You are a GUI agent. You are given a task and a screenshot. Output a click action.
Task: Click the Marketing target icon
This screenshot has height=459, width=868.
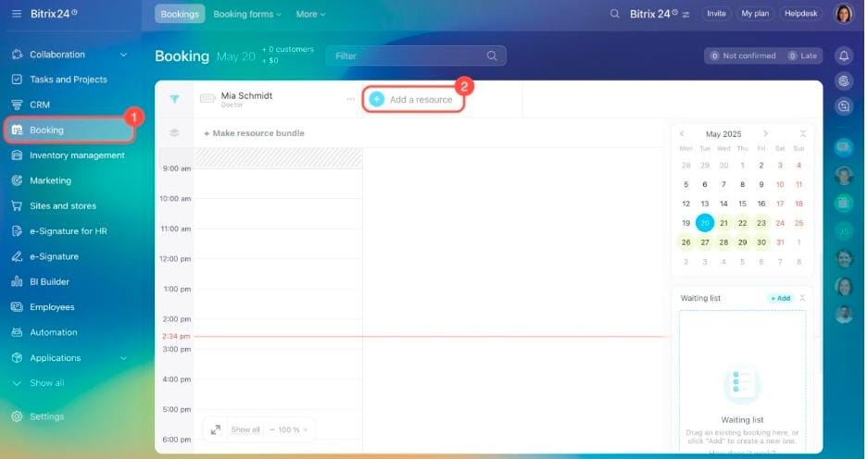tap(18, 180)
